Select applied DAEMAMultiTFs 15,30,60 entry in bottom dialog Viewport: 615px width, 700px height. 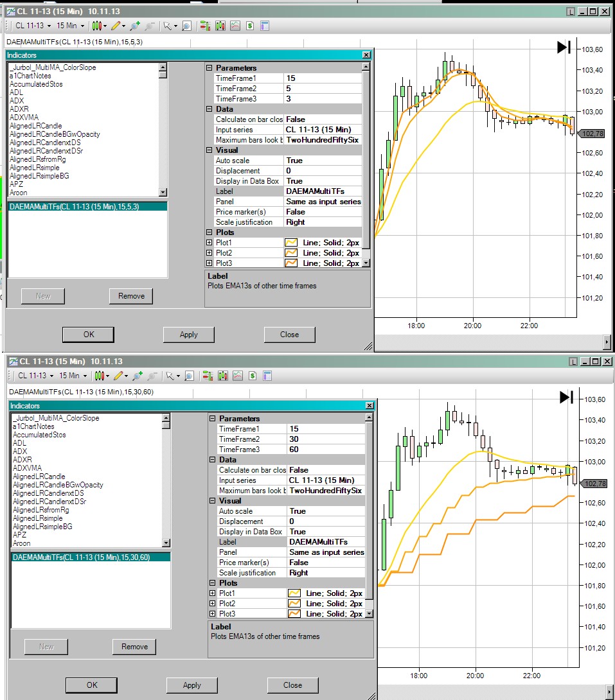(91, 557)
